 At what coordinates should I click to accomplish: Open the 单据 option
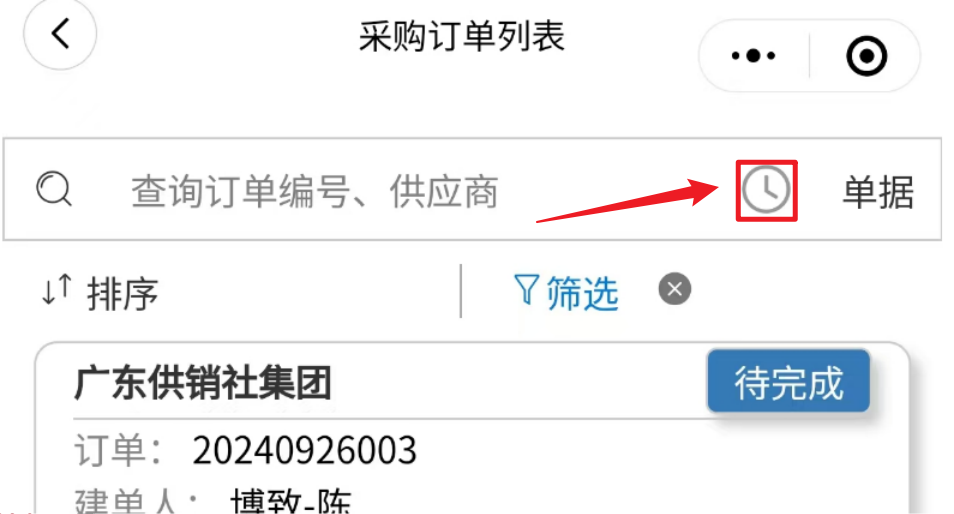click(878, 192)
